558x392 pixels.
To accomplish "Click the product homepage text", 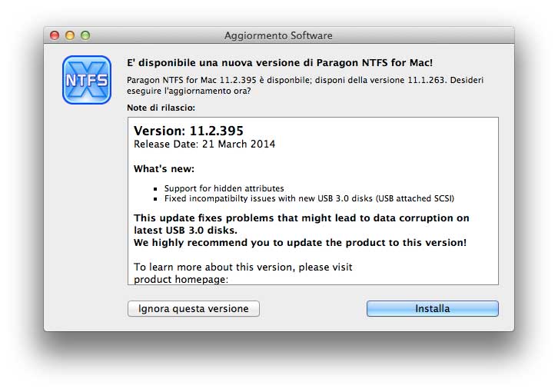I will coord(181,279).
